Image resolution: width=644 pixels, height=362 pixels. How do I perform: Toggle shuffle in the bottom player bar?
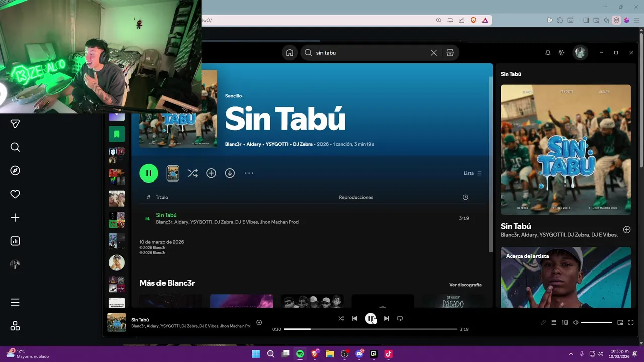click(341, 318)
